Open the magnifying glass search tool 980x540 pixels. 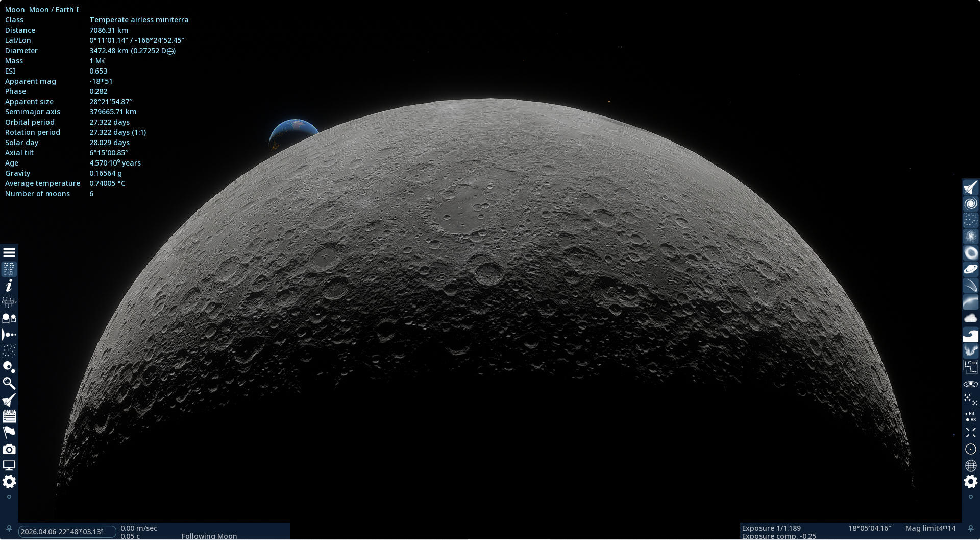click(x=9, y=384)
